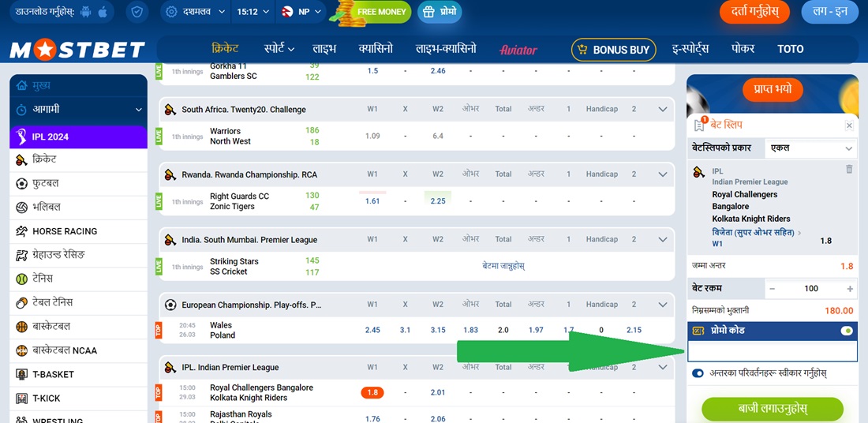868x423 pixels.
Task: Open the Aviator game tab
Action: pos(518,50)
